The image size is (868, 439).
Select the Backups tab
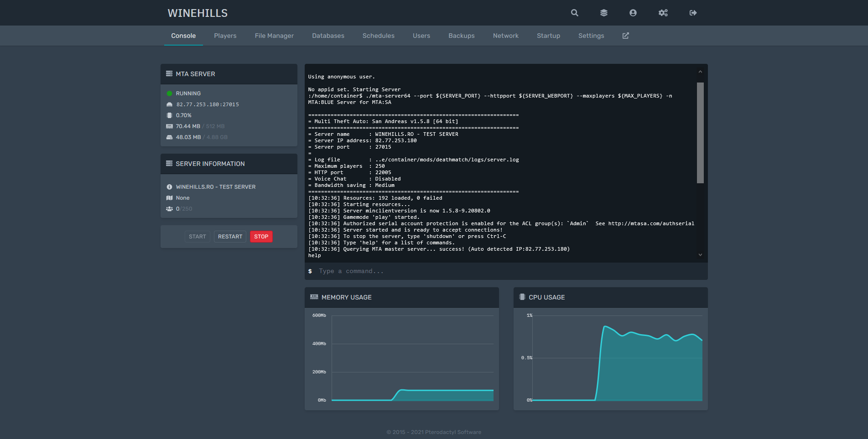pyautogui.click(x=461, y=36)
